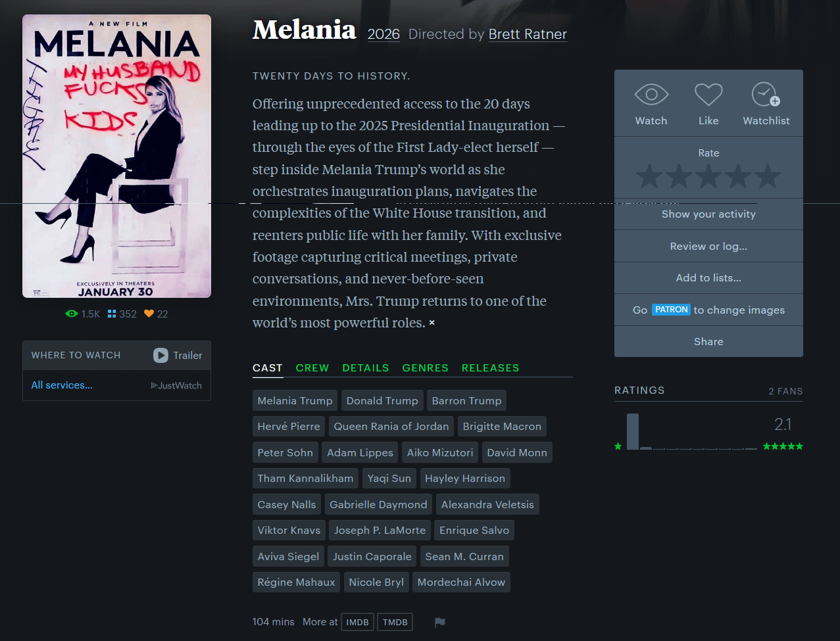Play the Trailer icon
Viewport: 840px width, 641px height.
click(x=161, y=356)
